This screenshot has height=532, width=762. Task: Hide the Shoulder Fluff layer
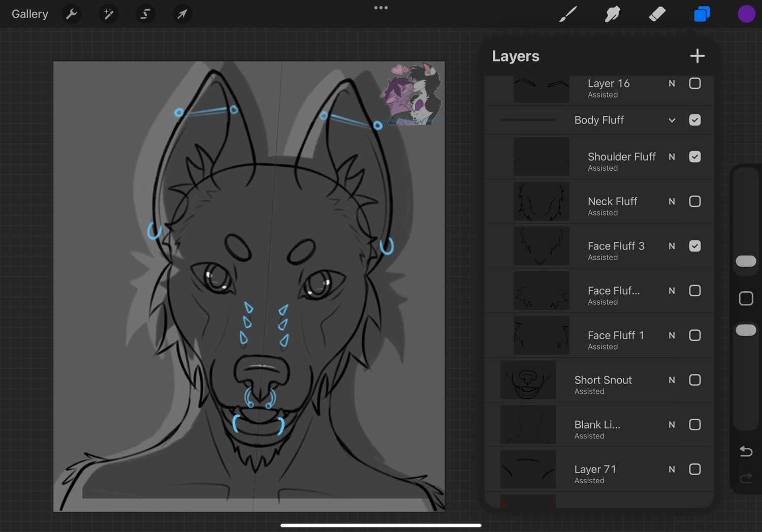[695, 157]
